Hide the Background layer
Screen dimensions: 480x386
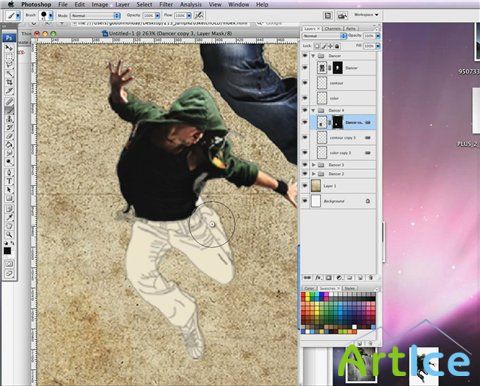[305, 201]
